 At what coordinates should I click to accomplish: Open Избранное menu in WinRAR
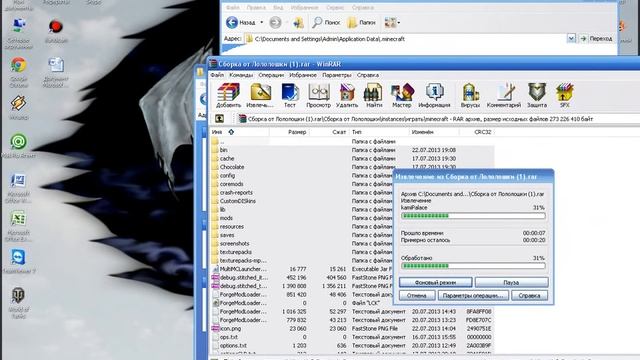[x=303, y=75]
